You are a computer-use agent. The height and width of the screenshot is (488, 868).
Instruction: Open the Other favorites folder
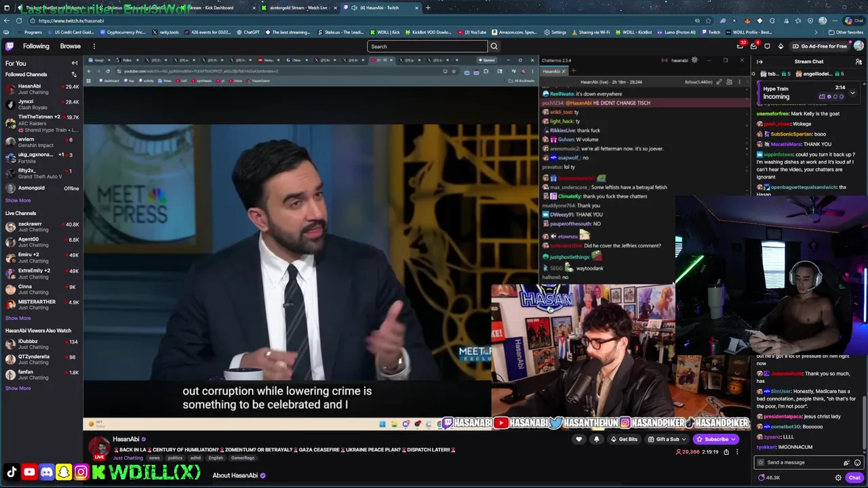(x=846, y=32)
